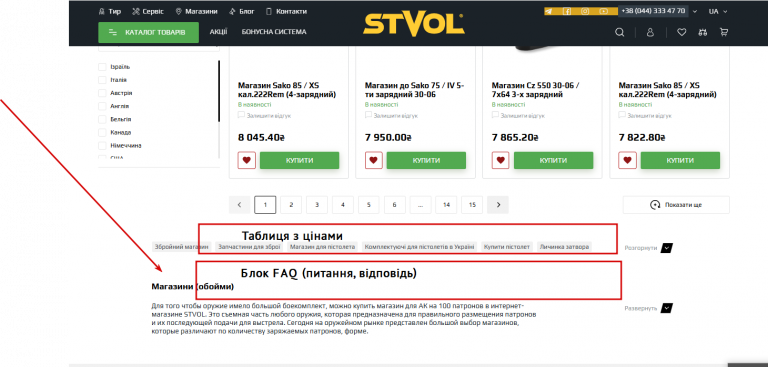The image size is (768, 367).
Task: Open the Instagram social icon in header
Action: (585, 11)
